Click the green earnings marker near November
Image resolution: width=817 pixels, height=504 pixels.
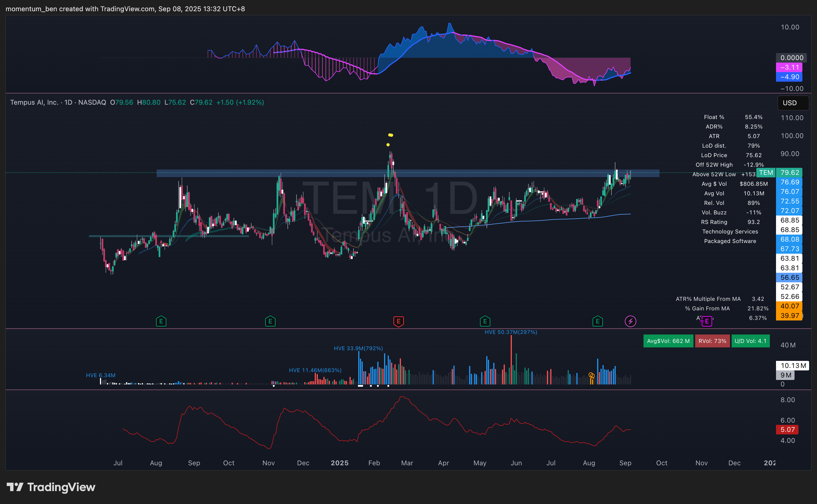click(270, 321)
